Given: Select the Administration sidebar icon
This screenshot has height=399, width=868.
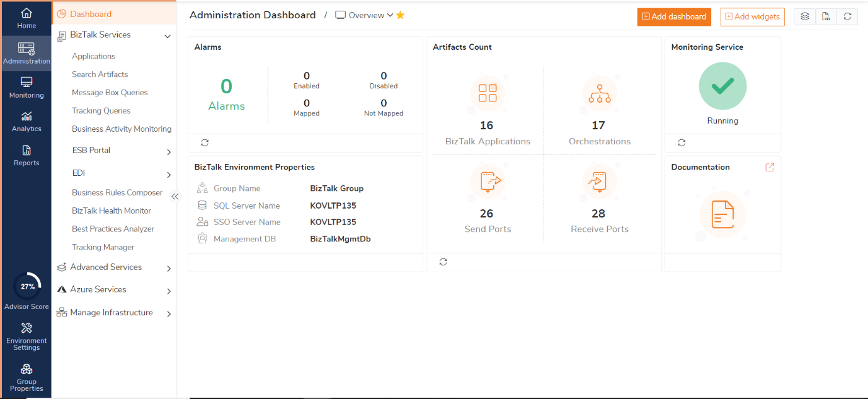Looking at the screenshot, I should (26, 53).
